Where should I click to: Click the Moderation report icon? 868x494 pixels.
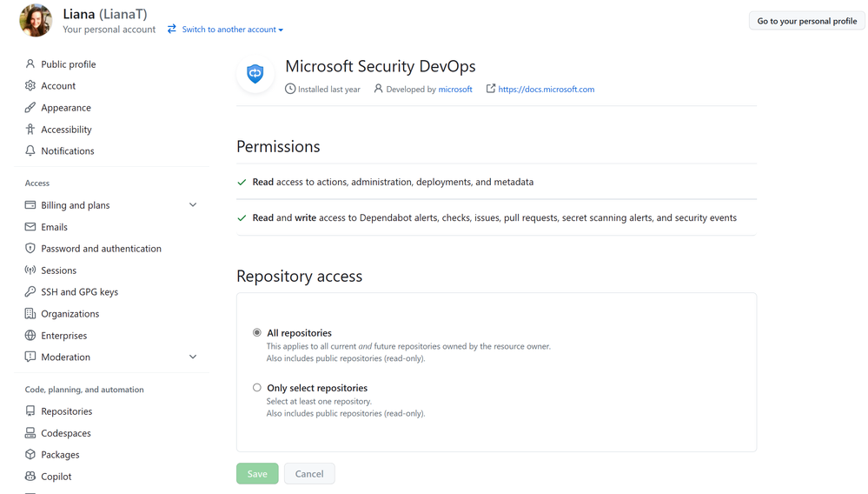[x=30, y=357]
